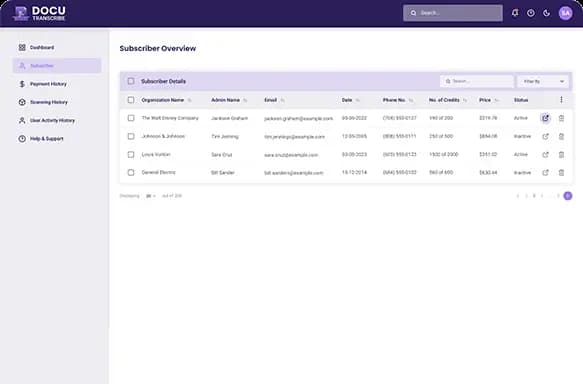
Task: Go to previous page arrow
Action: (518, 196)
